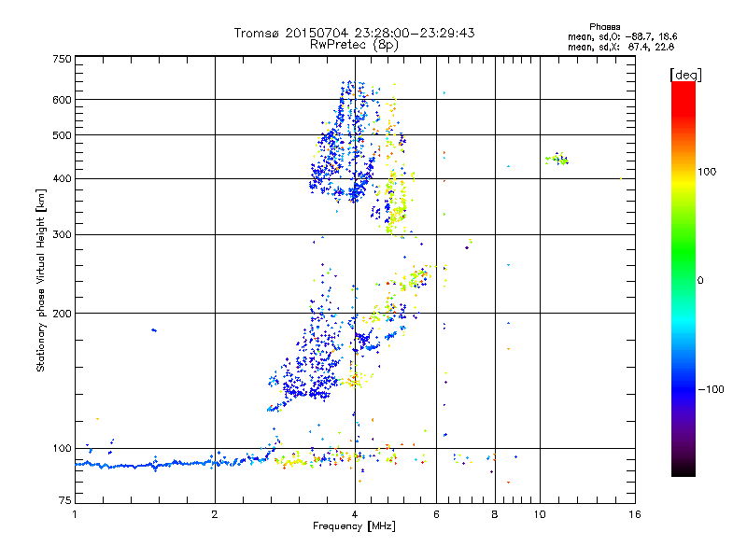Click the y-axis '400' tick label
747x560 pixels.
[62, 179]
